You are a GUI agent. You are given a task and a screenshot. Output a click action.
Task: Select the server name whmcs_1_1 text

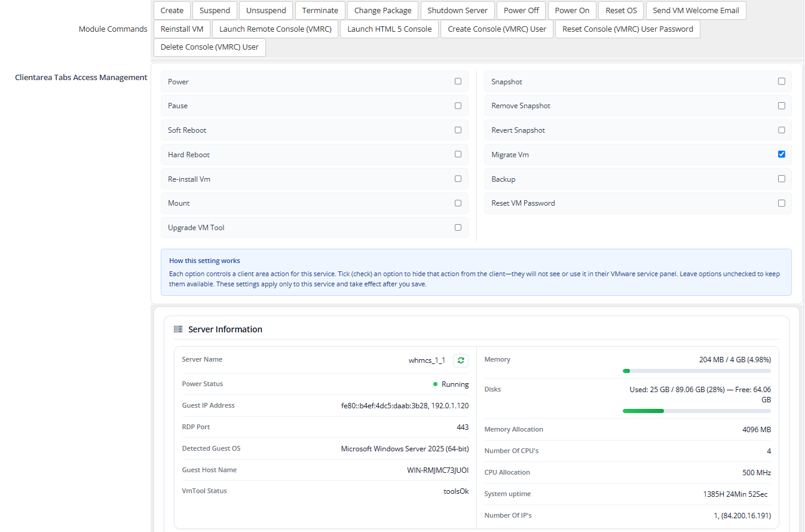(427, 360)
